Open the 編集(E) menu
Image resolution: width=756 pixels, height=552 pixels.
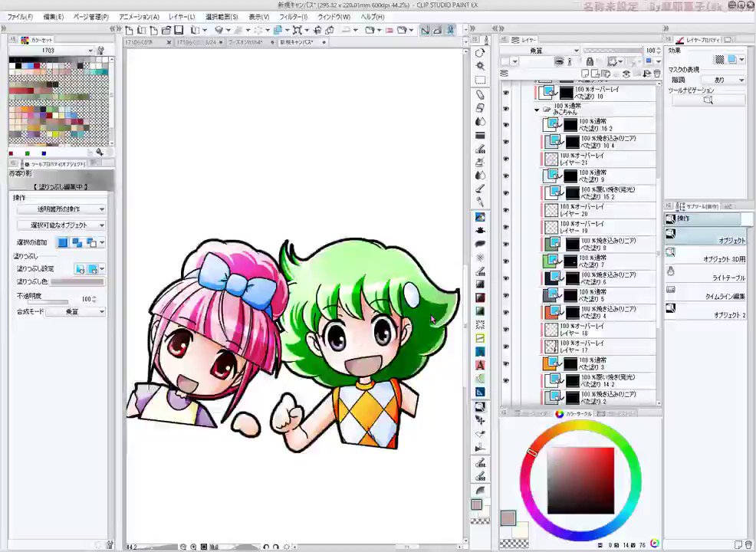[54, 17]
